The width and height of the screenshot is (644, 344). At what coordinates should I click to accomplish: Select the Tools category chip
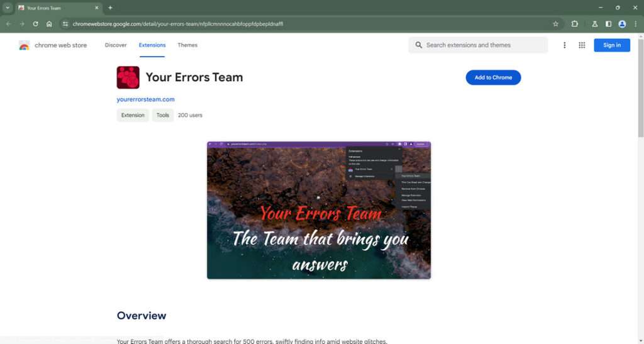coord(163,115)
